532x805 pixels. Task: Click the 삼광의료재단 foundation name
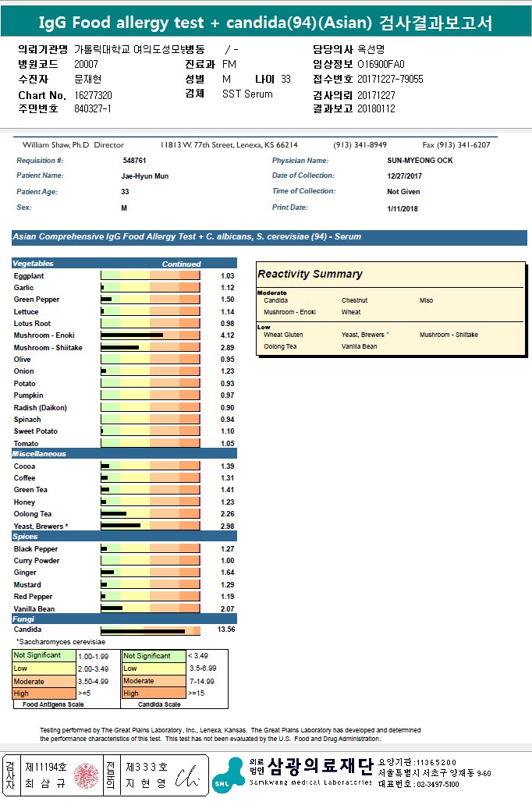tap(320, 767)
